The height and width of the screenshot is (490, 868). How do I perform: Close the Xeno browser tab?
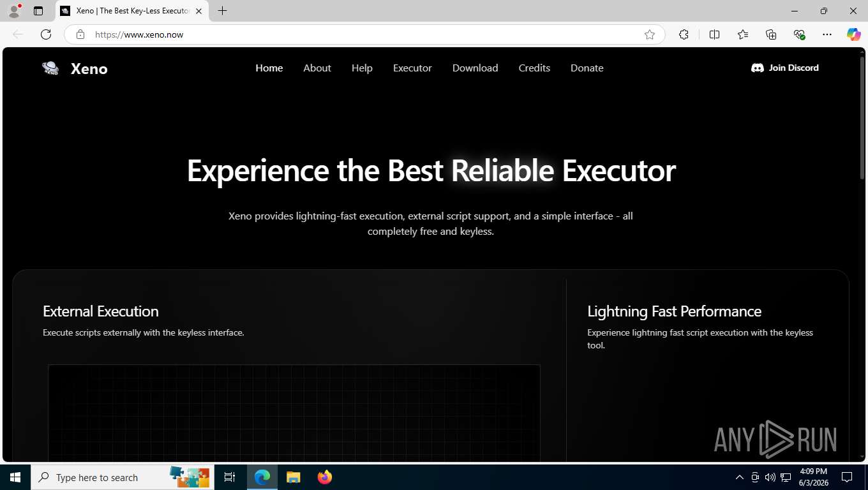198,11
